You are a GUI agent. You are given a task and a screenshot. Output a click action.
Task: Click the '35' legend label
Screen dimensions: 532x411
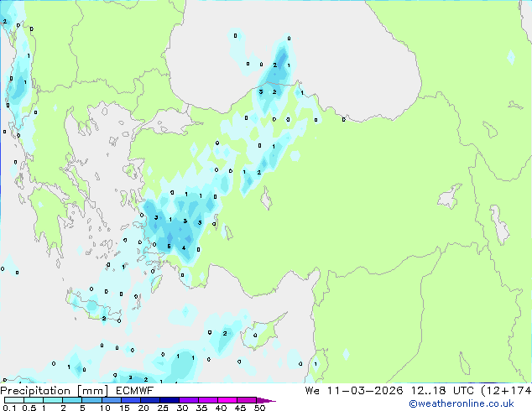[x=201, y=408]
